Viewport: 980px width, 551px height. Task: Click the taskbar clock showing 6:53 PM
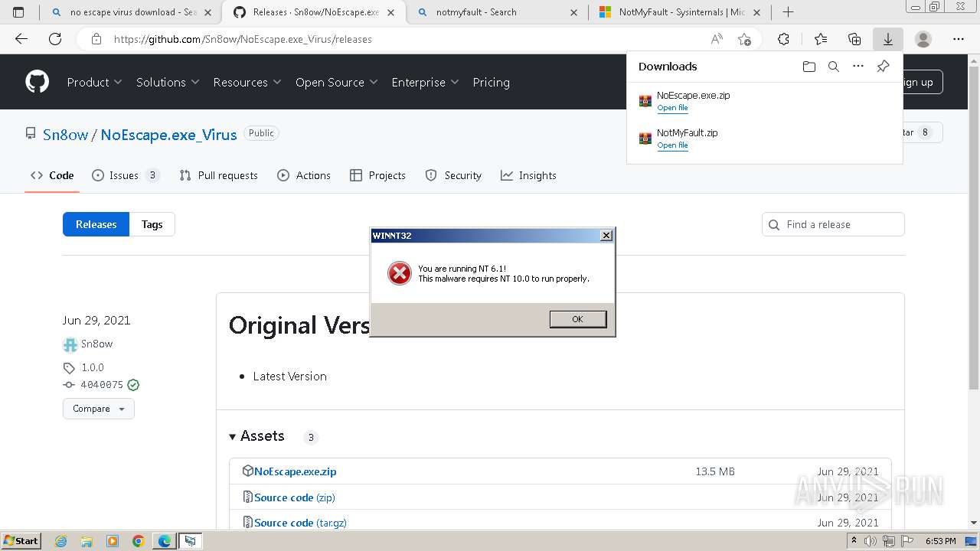click(x=940, y=541)
